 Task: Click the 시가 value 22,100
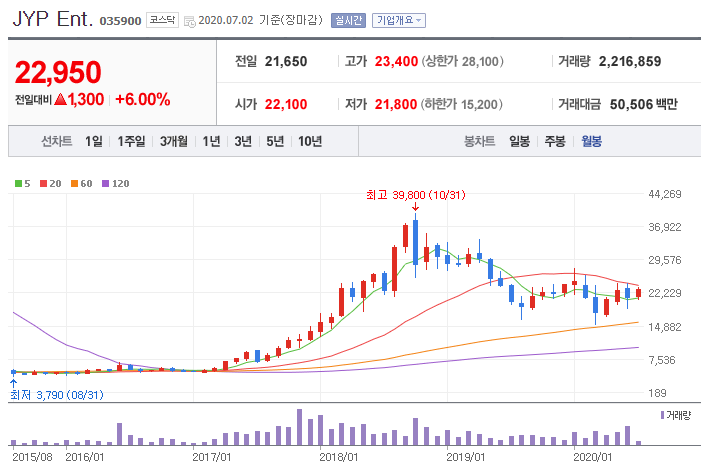[x=286, y=104]
